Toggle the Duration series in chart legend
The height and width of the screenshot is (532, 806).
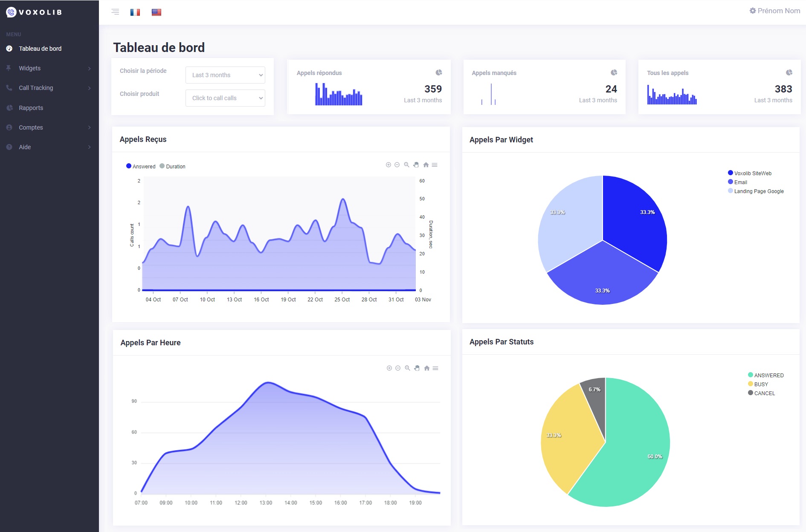[173, 166]
